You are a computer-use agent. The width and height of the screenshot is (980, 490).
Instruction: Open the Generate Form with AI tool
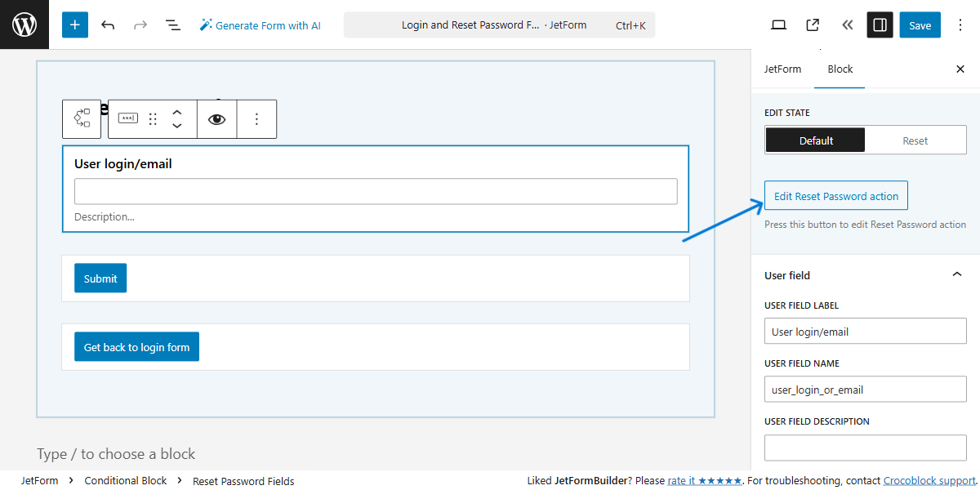pos(260,25)
